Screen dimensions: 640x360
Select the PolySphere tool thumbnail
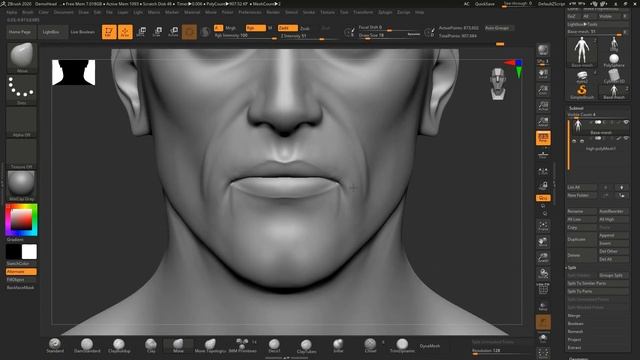(613, 60)
